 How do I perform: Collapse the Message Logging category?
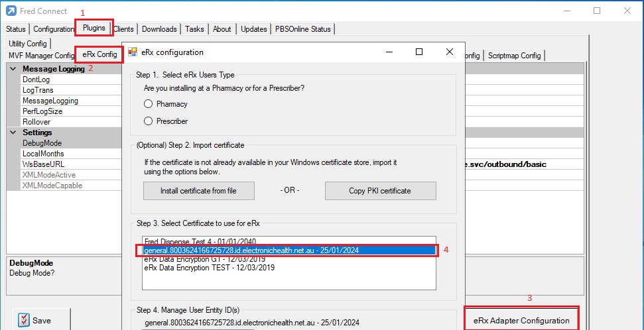click(13, 69)
